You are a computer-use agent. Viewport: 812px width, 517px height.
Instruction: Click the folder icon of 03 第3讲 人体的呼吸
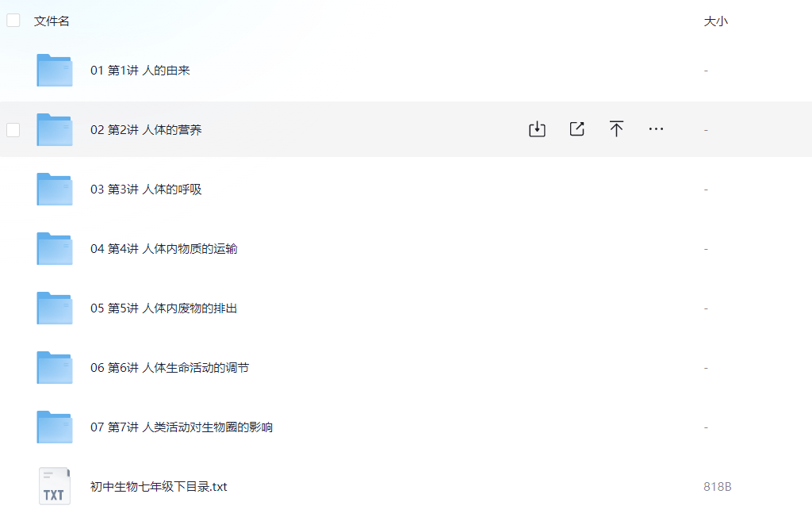click(54, 189)
